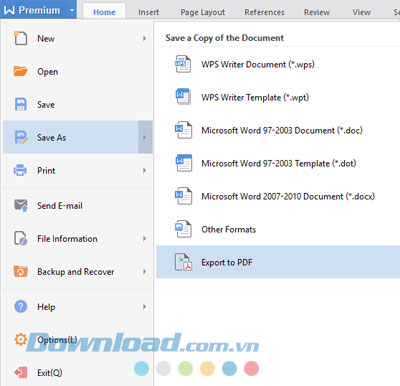Click the WPS Writer Template file icon
Screen dimensions: 400x386
tap(183, 96)
